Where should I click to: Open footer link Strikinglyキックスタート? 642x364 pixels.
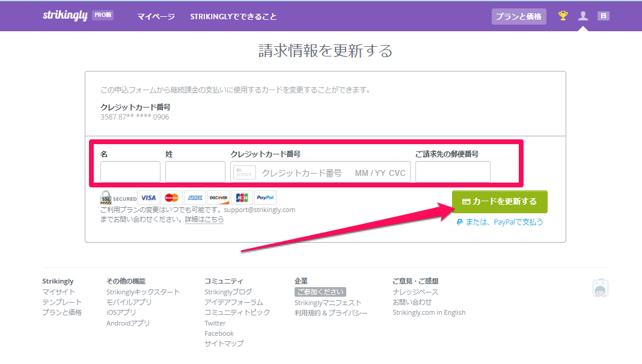click(x=143, y=292)
